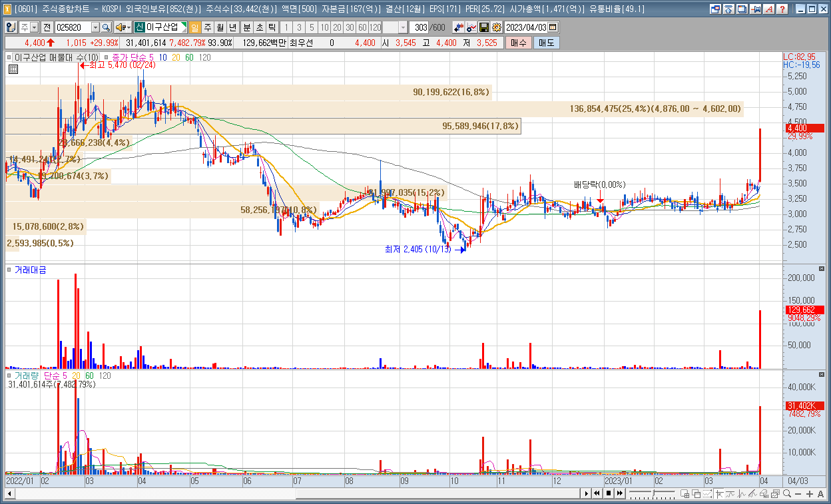Save the chart with the floppy disk icon

[483, 27]
